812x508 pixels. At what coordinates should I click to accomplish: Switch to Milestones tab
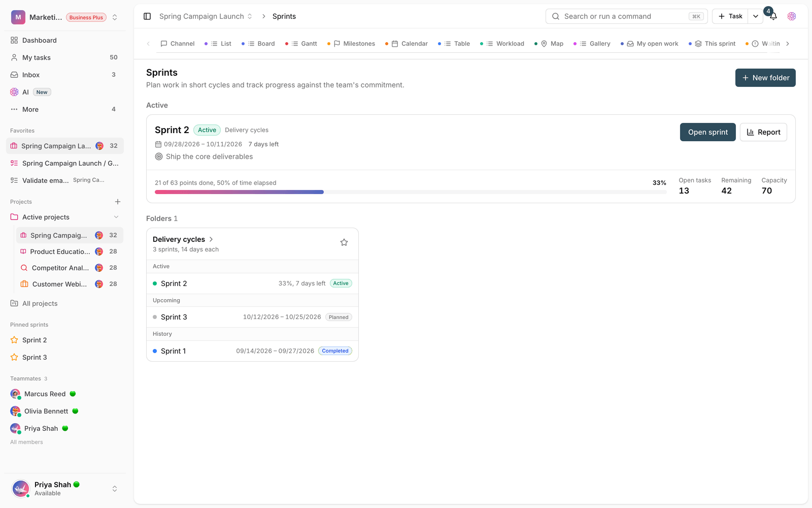tap(351, 44)
